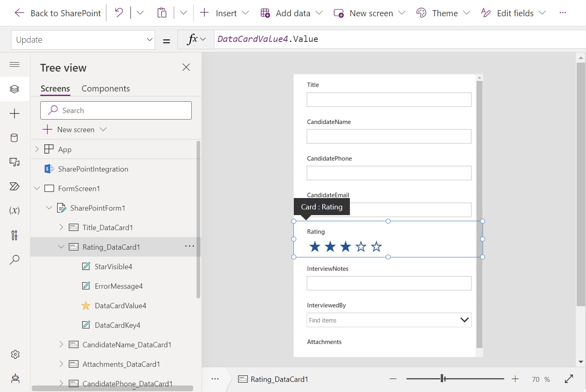This screenshot has height=392, width=586.
Task: Open the Settings gear icon
Action: [15, 355]
